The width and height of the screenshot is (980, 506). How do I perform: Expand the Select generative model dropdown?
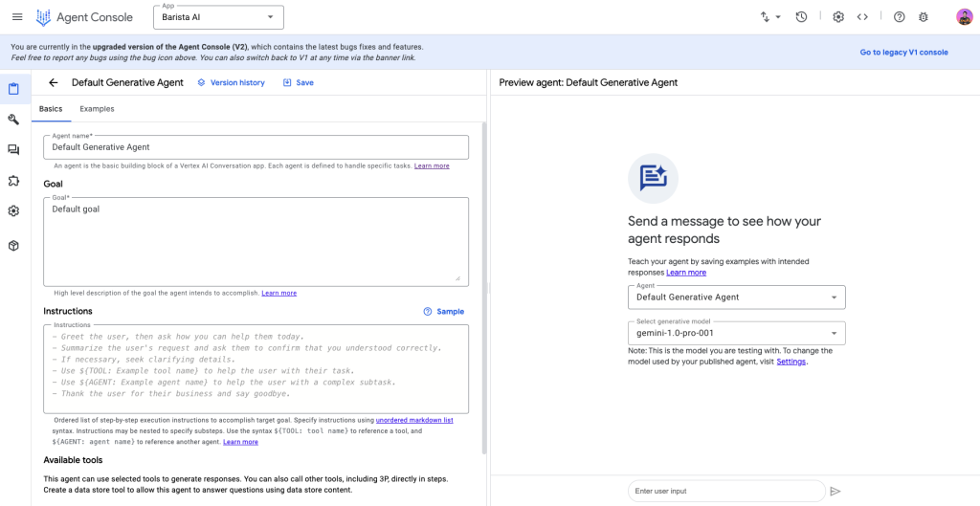tap(736, 333)
